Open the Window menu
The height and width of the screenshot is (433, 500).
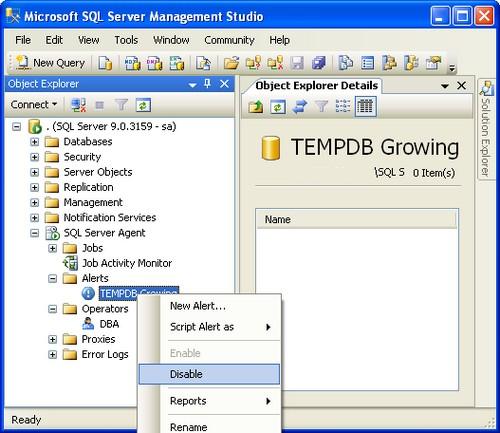[x=171, y=40]
